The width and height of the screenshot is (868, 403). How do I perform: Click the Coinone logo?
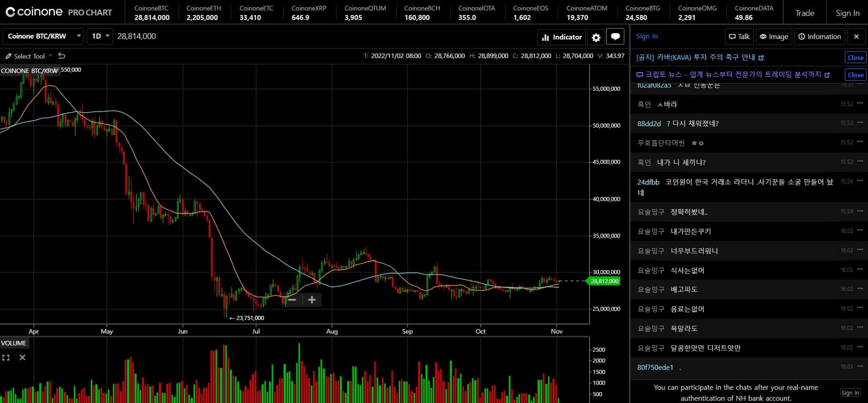(x=34, y=12)
